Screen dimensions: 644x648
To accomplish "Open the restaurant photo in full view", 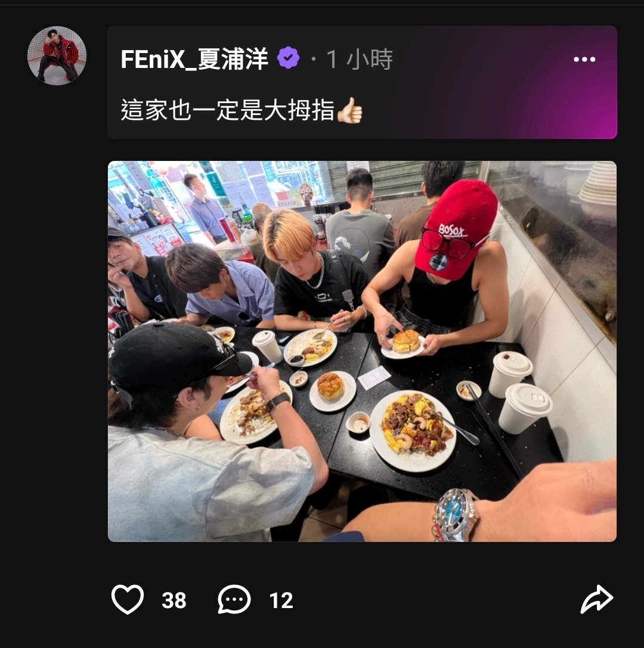I will (362, 351).
